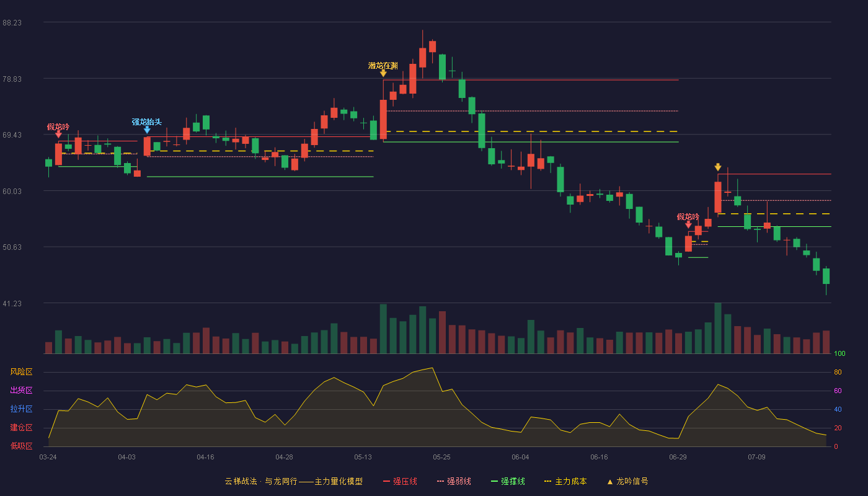Viewport: 868px width, 496px height.
Task: Click the 04-16 date label
Action: pos(205,457)
